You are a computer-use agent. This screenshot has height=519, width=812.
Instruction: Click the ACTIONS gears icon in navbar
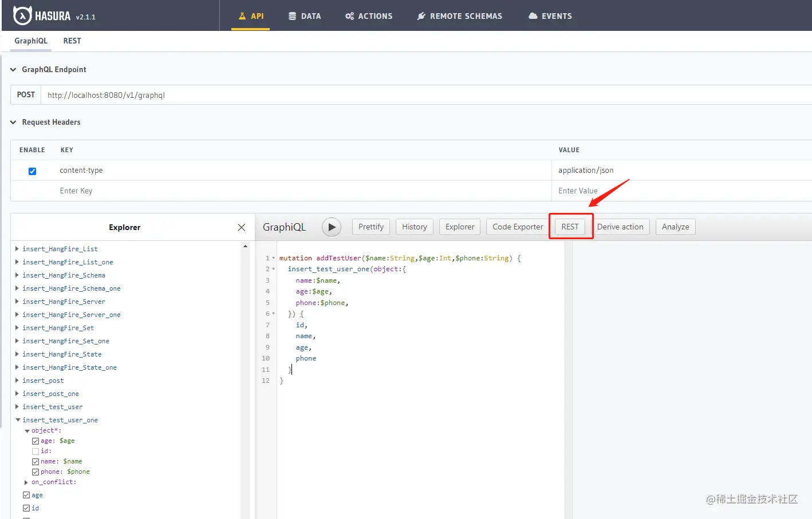coord(349,16)
